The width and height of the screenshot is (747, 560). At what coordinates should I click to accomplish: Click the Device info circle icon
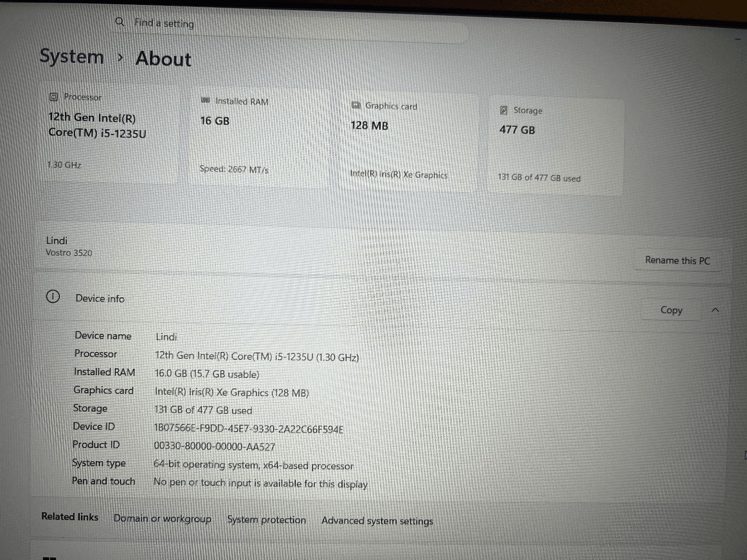coord(53,296)
